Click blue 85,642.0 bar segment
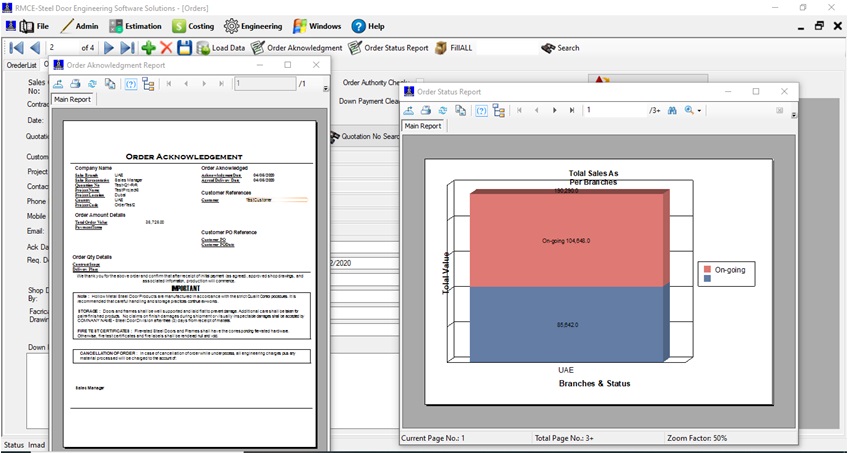 point(566,324)
